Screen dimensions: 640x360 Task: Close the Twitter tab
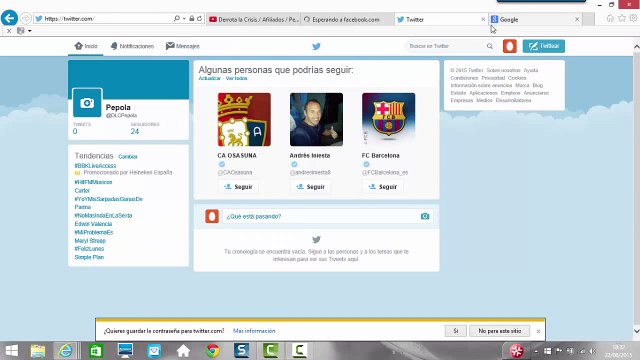pyautogui.click(x=483, y=19)
